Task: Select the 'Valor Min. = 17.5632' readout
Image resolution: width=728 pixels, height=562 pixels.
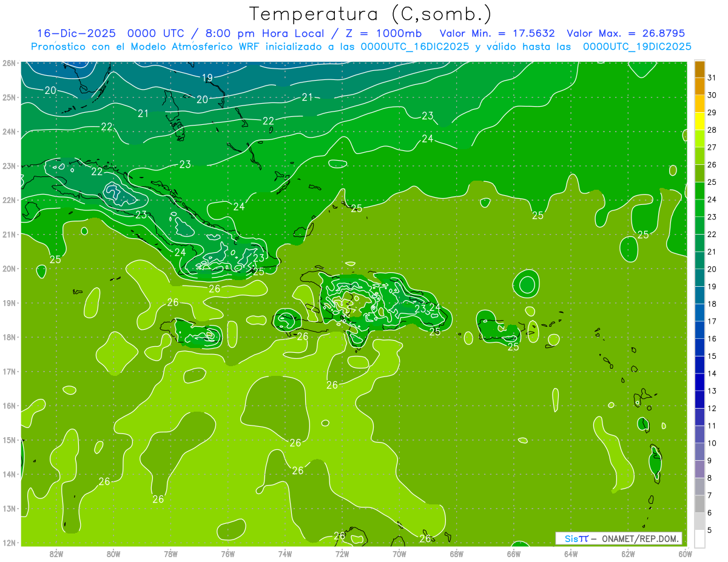Action: point(497,33)
